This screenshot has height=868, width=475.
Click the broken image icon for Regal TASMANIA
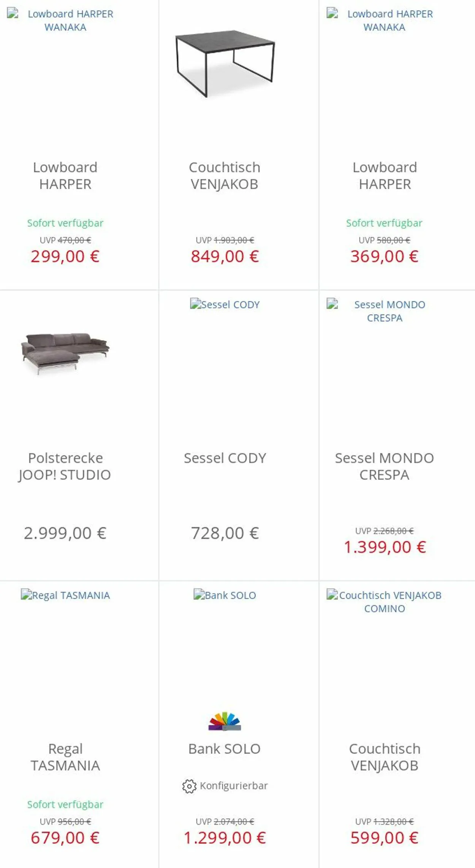(x=26, y=595)
